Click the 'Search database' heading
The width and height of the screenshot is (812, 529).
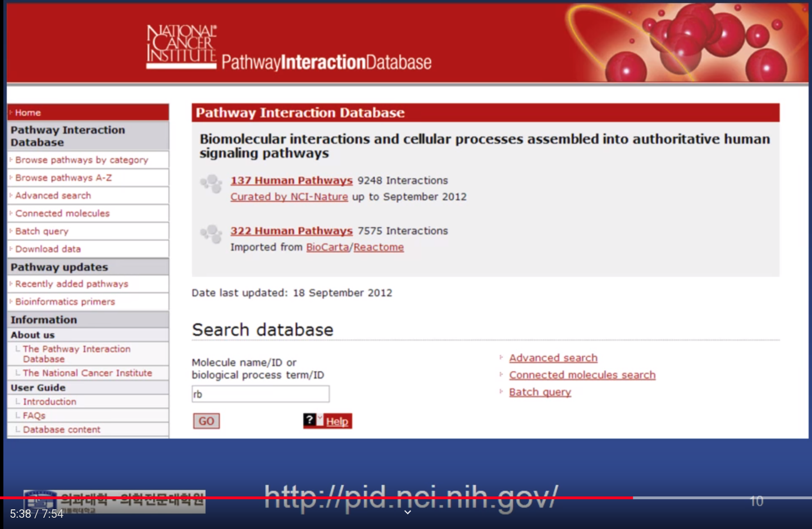click(263, 330)
